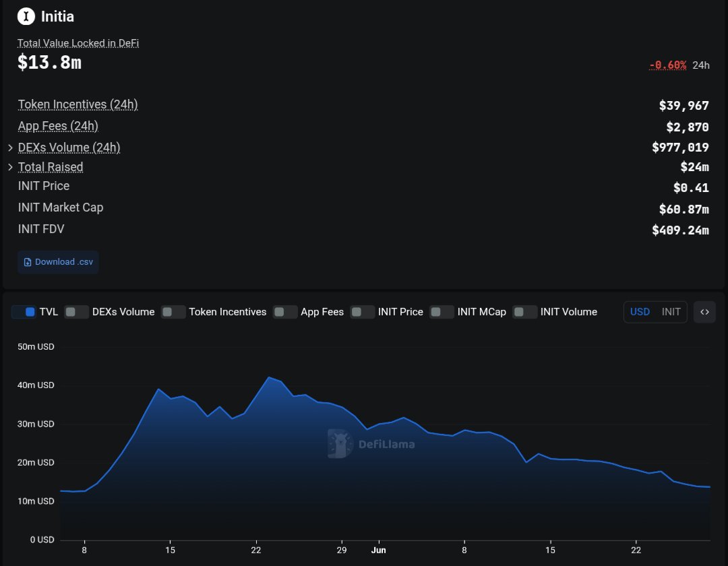The height and width of the screenshot is (566, 728).
Task: Select USD denomination for the chart
Action: point(640,312)
